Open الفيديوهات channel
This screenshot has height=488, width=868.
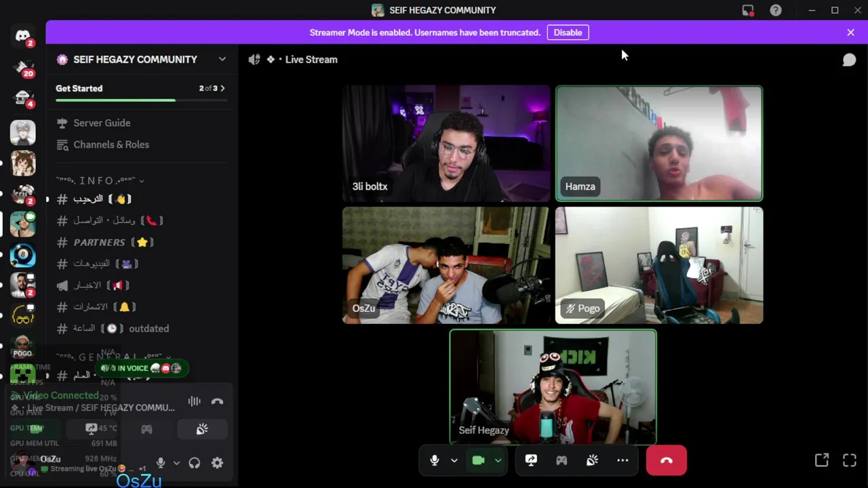coord(141,264)
